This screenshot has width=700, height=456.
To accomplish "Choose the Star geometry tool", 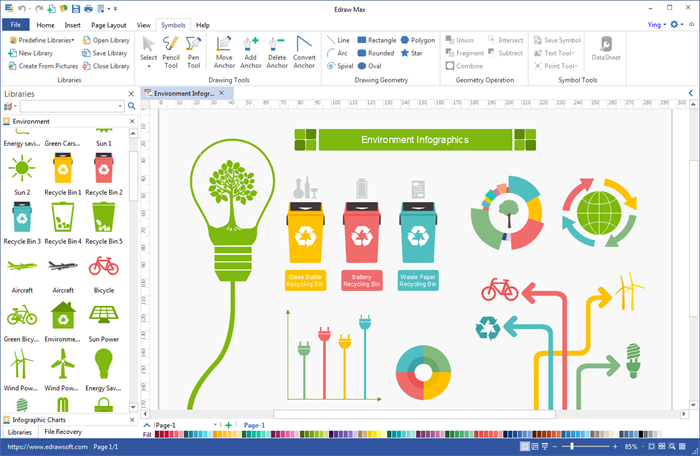I will tap(410, 53).
